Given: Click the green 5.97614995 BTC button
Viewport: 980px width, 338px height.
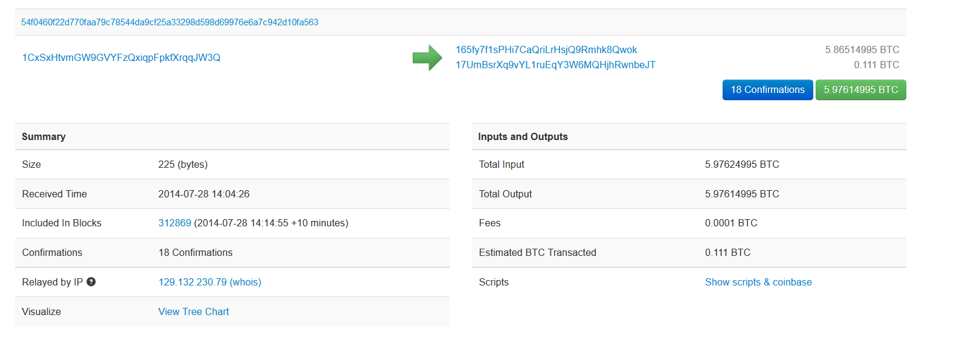Looking at the screenshot, I should pyautogui.click(x=860, y=90).
